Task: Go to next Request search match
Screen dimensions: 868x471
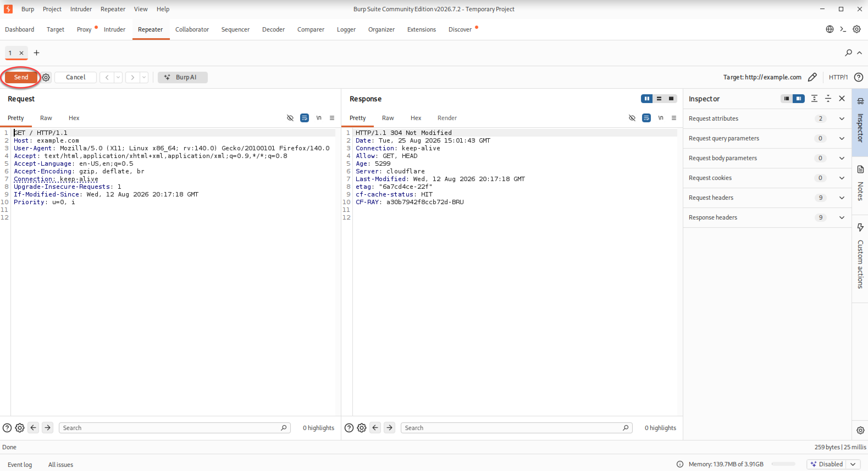Action: [x=48, y=428]
